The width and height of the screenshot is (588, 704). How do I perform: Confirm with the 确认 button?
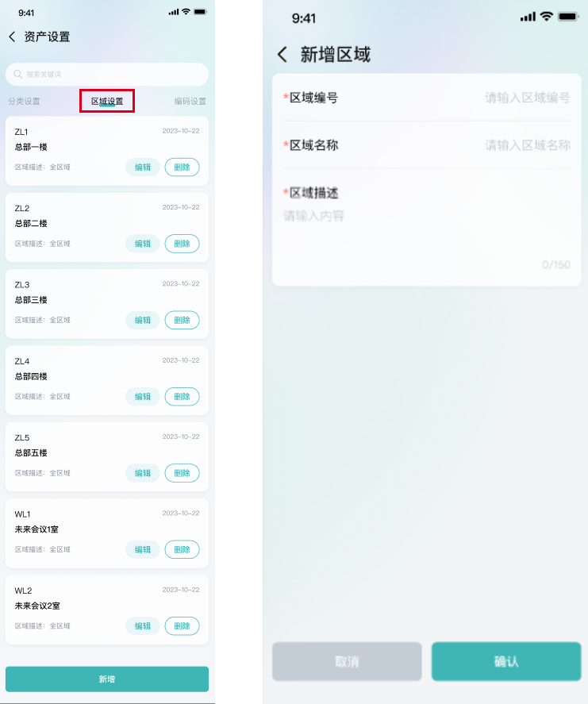point(506,661)
